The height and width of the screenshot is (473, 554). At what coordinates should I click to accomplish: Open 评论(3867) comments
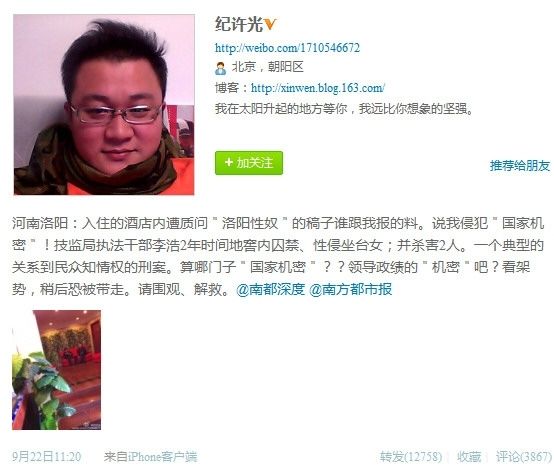click(x=524, y=456)
